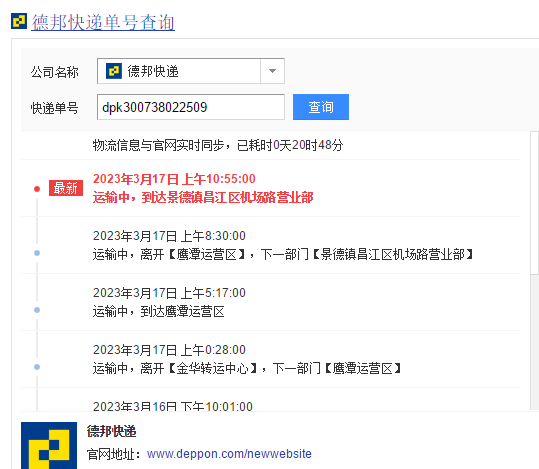The height and width of the screenshot is (469, 539).
Task: Click the Deppon logo icon beside page title
Action: (x=19, y=21)
